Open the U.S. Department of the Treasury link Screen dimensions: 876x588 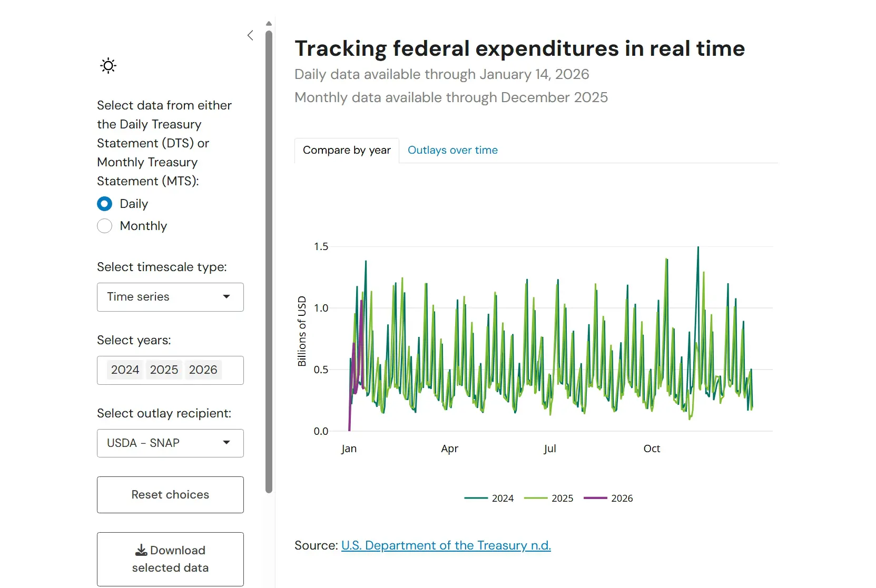[446, 545]
